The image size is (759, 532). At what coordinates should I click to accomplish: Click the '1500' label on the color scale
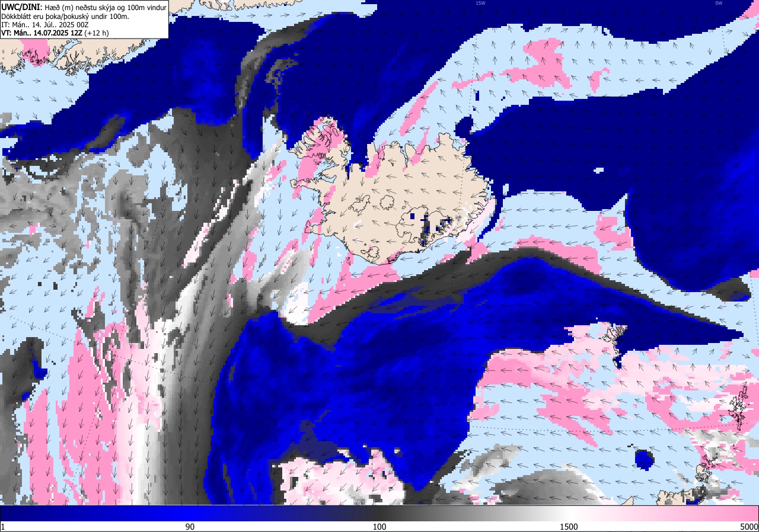click(569, 527)
